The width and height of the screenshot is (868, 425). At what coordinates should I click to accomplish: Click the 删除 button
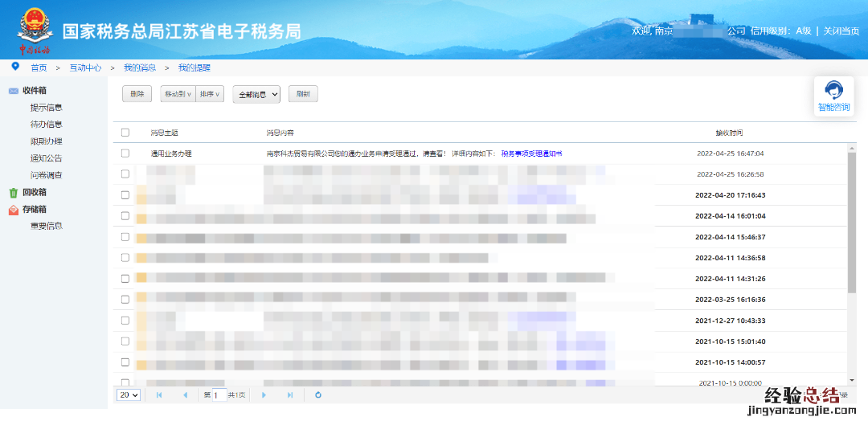tap(137, 94)
